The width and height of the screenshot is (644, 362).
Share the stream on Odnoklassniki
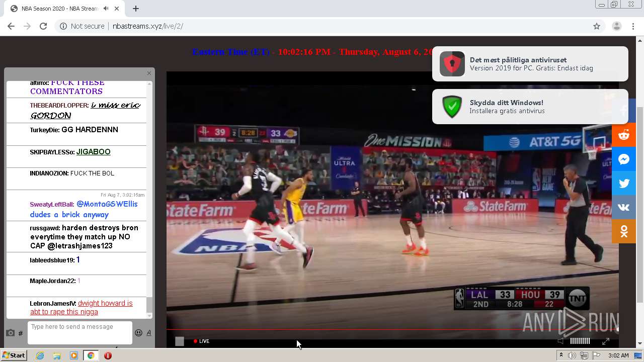pos(624,231)
